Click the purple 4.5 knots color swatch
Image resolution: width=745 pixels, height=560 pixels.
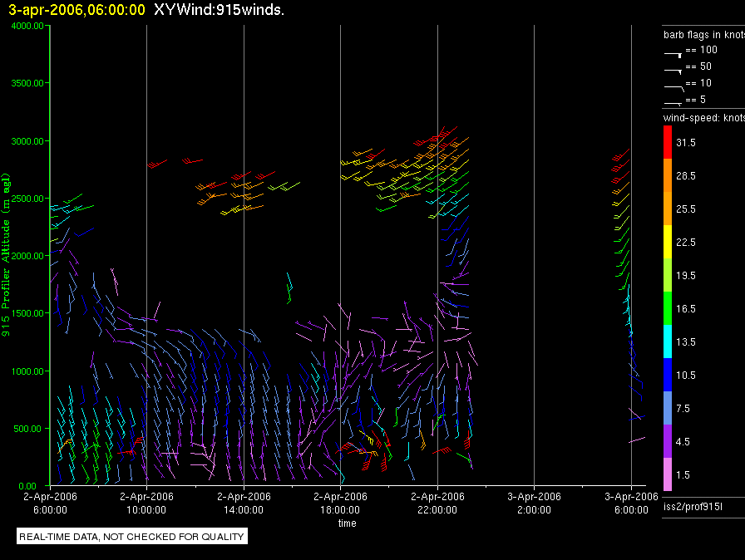point(668,441)
